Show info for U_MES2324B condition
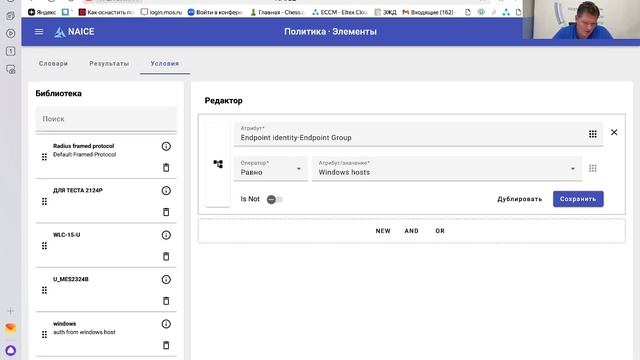640x360 pixels. (x=166, y=280)
